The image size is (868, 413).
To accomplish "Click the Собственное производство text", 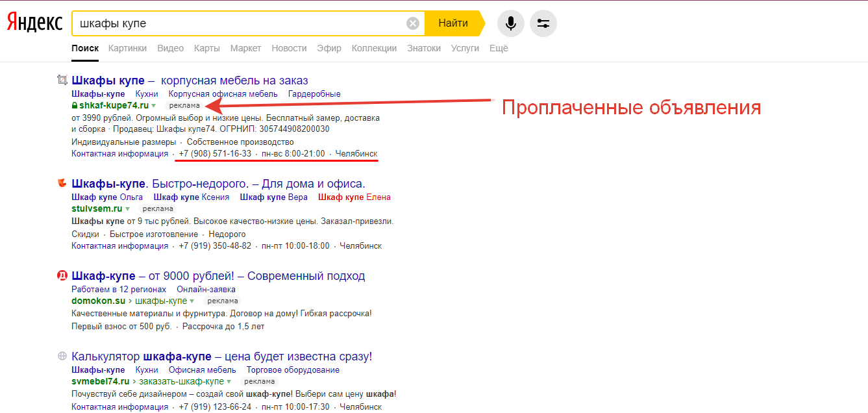I will click(240, 142).
